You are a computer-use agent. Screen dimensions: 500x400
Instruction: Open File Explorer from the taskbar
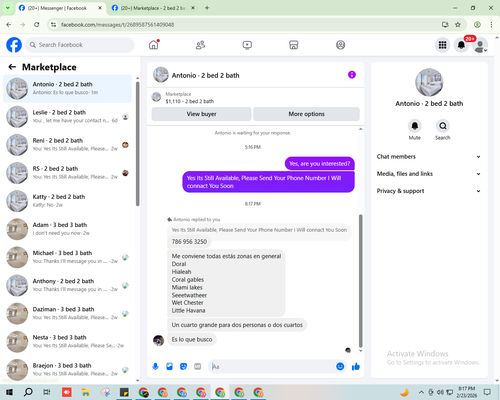click(86, 392)
